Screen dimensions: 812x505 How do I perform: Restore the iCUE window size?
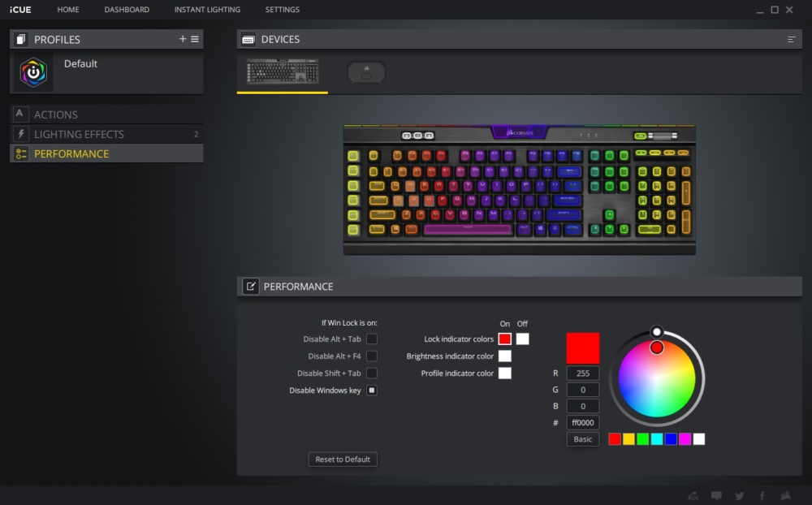click(775, 9)
